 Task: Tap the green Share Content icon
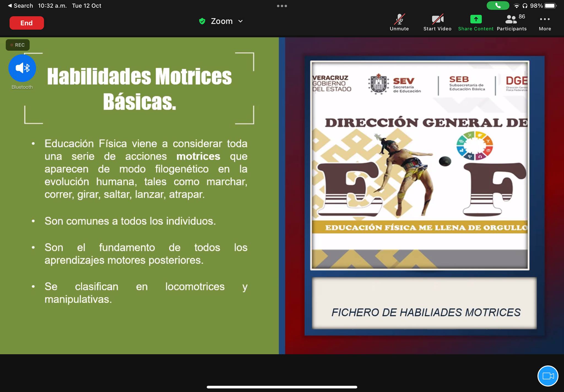point(476,19)
